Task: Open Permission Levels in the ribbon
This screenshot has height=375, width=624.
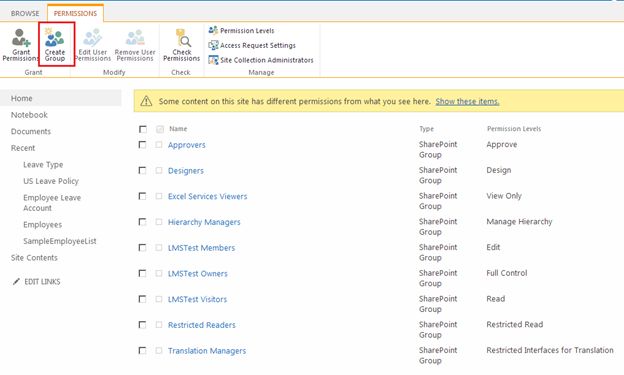Action: [x=241, y=31]
